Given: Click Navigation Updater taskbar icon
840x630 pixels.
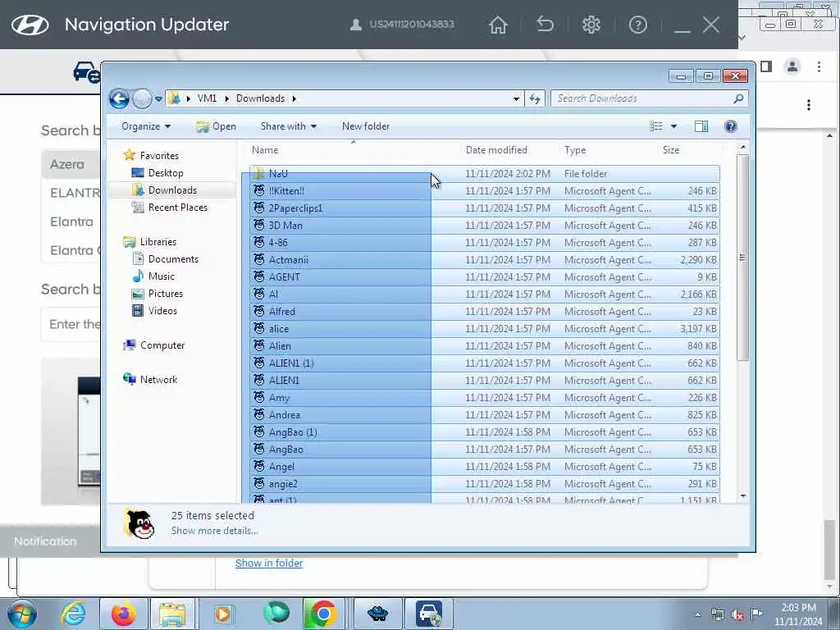Looking at the screenshot, I should 428,614.
